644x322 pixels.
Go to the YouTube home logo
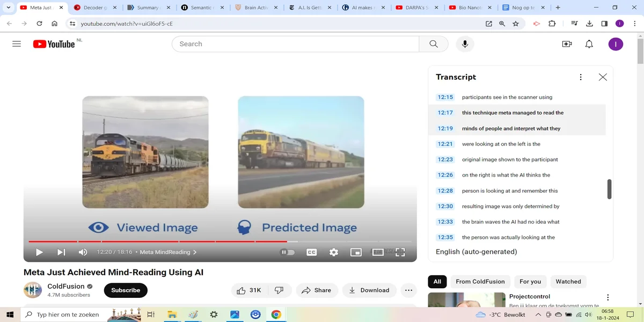54,44
